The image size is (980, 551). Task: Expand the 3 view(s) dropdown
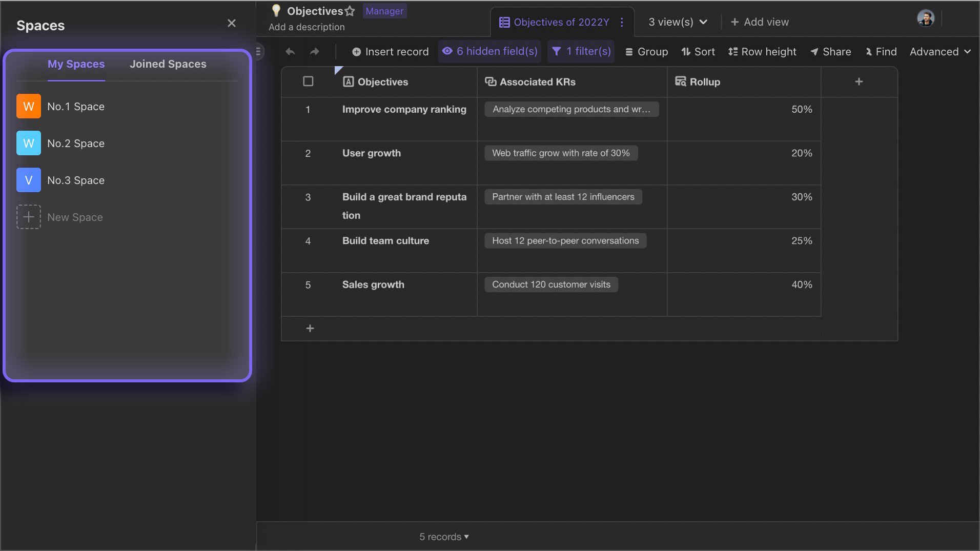point(678,22)
